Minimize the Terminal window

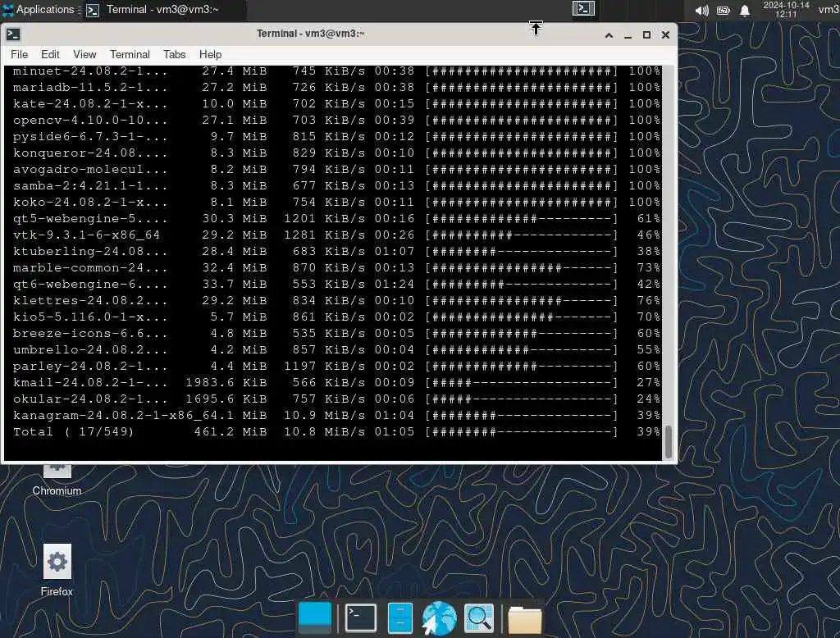pos(628,34)
